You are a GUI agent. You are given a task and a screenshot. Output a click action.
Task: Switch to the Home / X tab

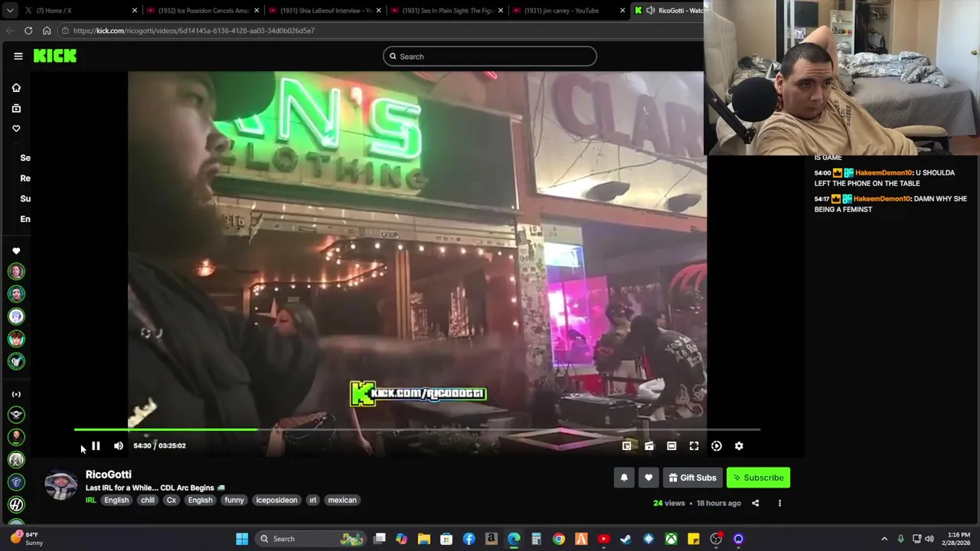(x=80, y=11)
